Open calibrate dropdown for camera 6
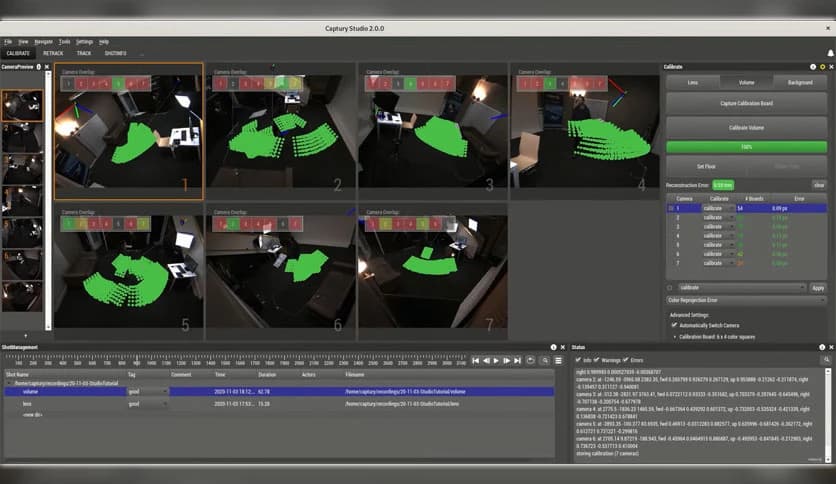 718,254
